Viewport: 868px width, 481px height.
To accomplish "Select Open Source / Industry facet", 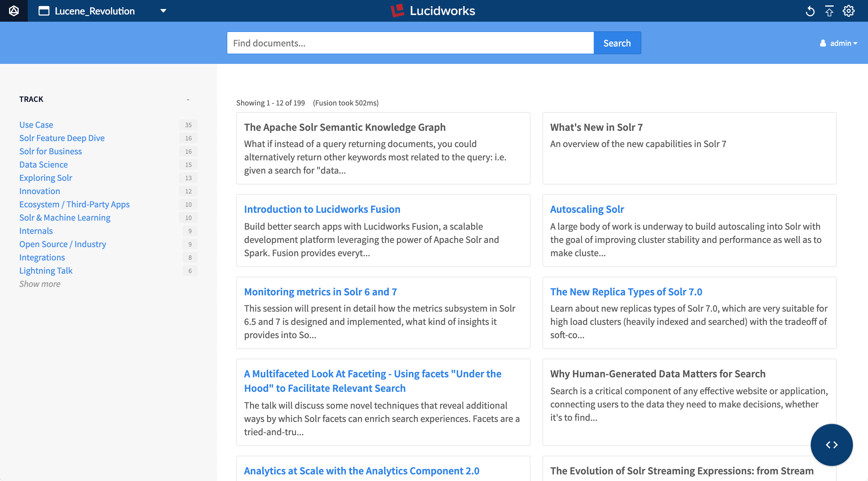I will (x=63, y=244).
